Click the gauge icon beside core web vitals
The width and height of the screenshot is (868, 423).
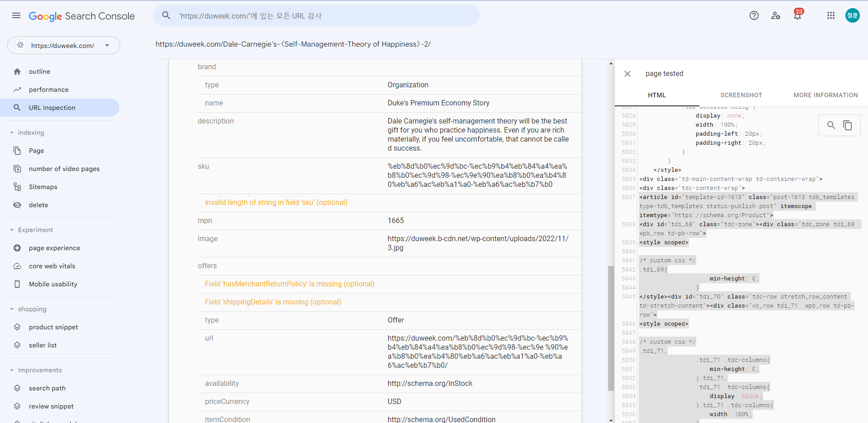coord(17,266)
